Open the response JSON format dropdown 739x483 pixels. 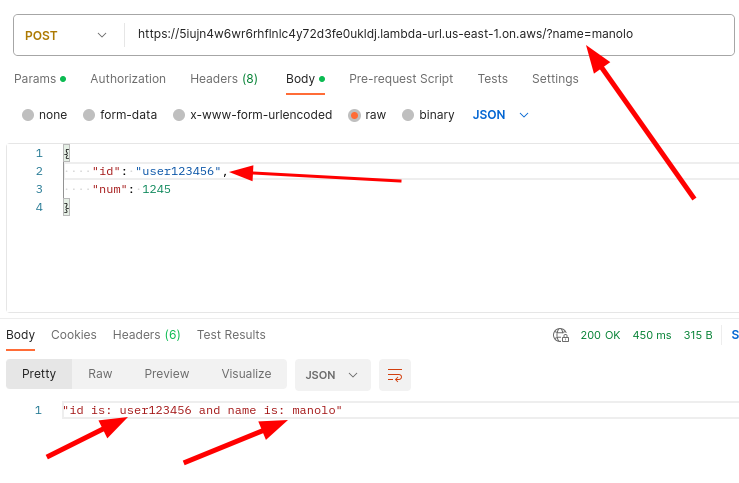(332, 375)
